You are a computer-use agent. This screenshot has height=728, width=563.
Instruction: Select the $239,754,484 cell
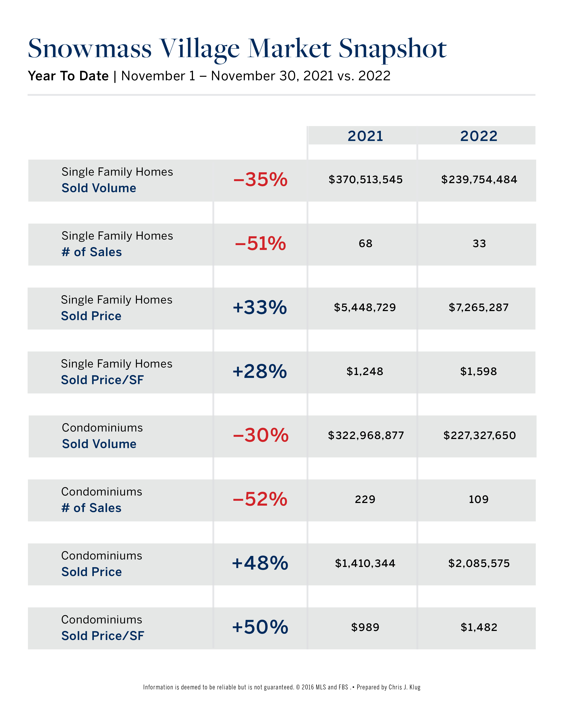click(x=479, y=180)
